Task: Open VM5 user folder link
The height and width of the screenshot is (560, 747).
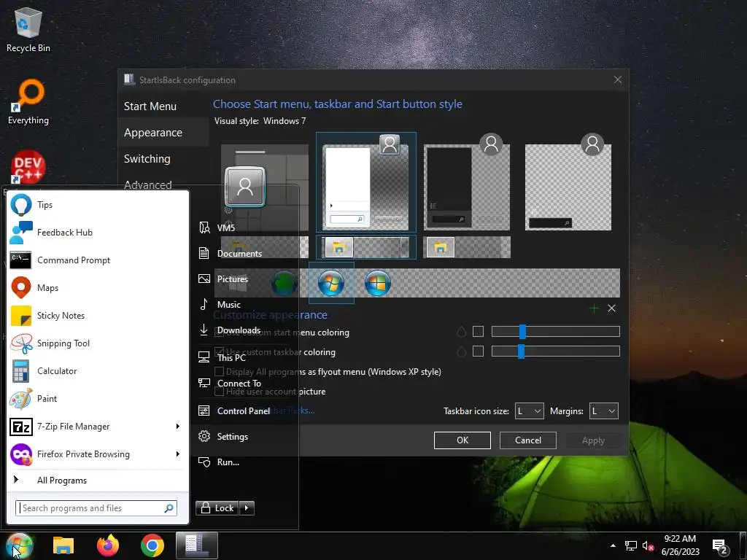Action: point(226,227)
